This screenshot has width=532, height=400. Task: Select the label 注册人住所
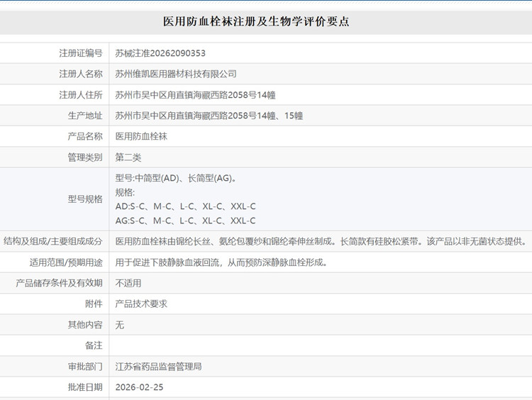click(81, 95)
